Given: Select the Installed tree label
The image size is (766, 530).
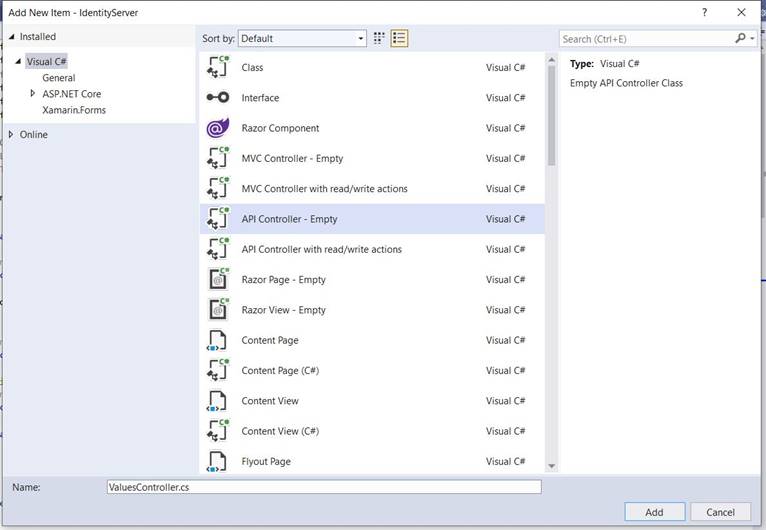Looking at the screenshot, I should (38, 37).
